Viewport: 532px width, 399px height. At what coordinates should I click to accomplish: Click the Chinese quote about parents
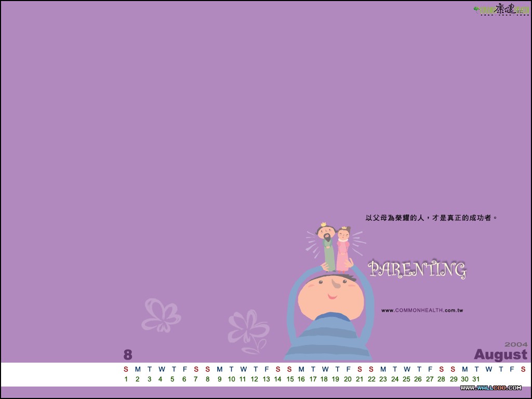(431, 218)
